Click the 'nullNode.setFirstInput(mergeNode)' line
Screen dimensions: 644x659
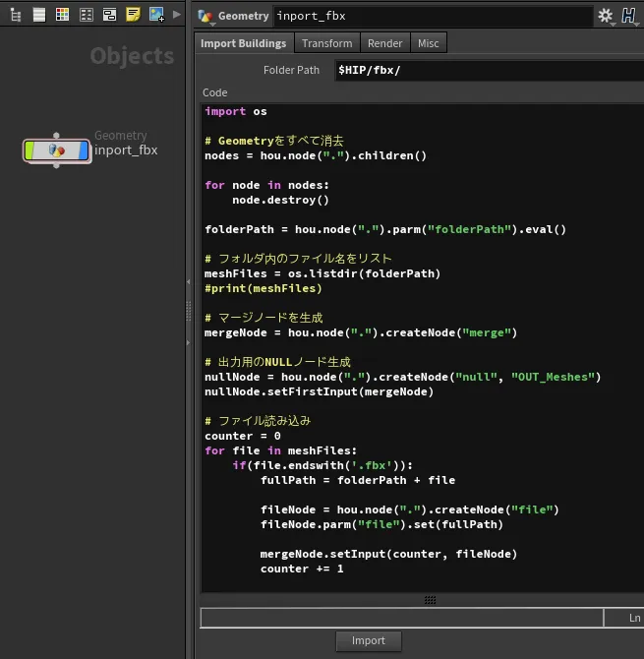(319, 391)
